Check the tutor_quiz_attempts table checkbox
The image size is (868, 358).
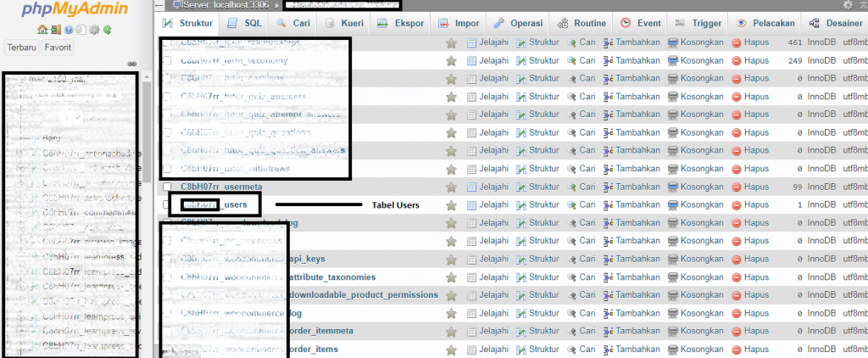(x=167, y=97)
